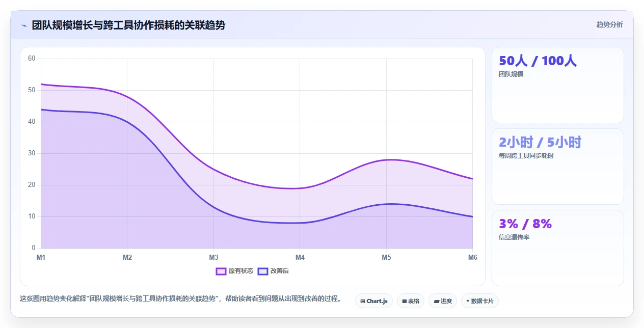Click the 20 y-axis tick label
Image resolution: width=644 pixels, height=328 pixels.
coord(32,185)
